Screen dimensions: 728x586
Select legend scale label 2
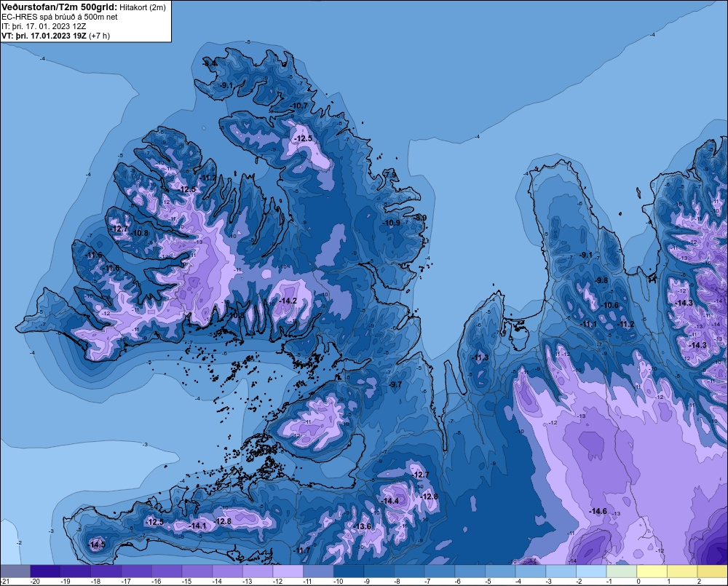point(699,582)
